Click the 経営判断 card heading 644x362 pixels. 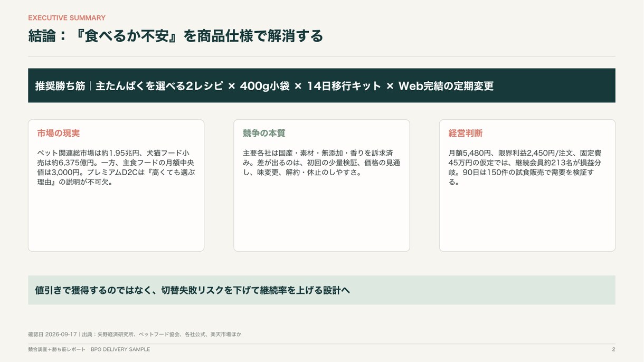click(x=466, y=134)
